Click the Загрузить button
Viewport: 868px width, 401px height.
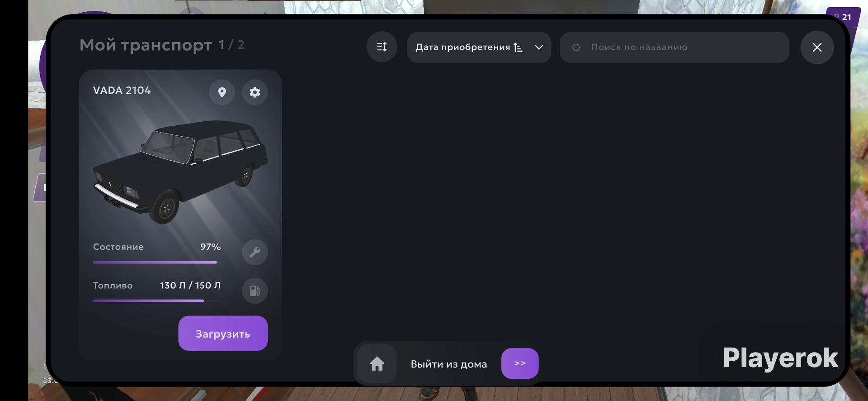click(223, 333)
